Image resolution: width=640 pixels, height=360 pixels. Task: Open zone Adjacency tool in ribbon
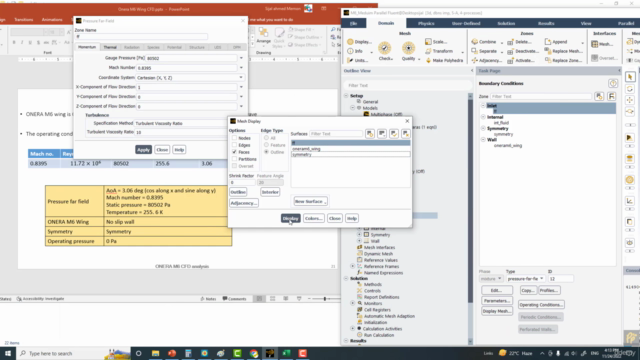[x=487, y=60]
